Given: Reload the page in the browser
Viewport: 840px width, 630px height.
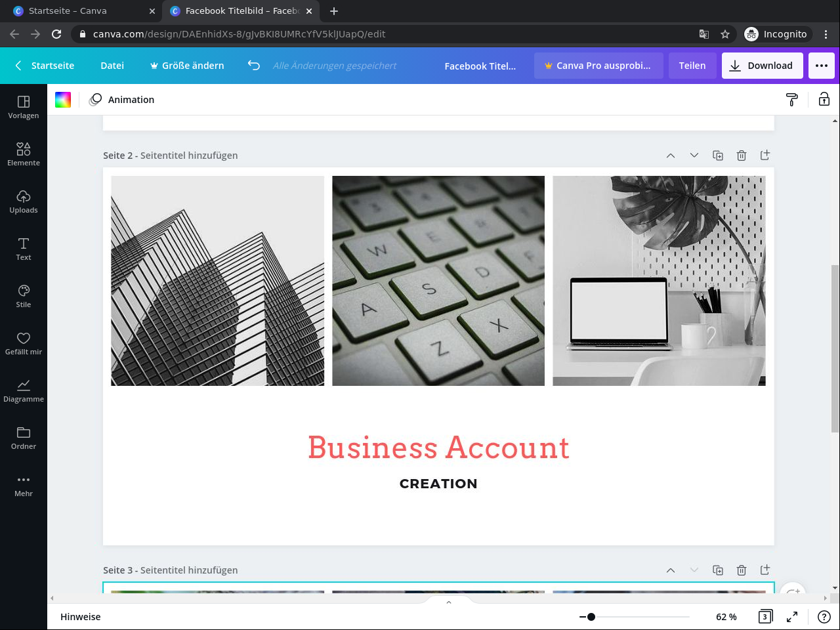Looking at the screenshot, I should pyautogui.click(x=56, y=34).
